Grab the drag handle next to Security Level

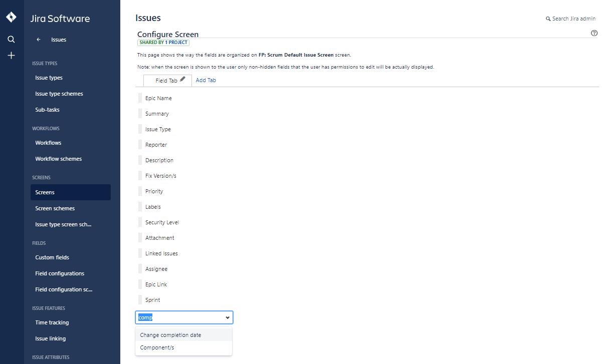coord(140,222)
